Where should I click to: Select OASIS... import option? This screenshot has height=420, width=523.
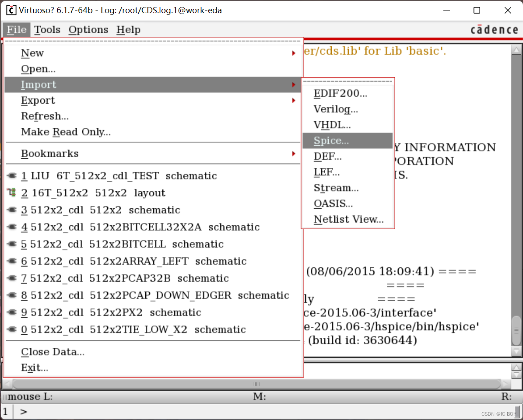pos(347,203)
